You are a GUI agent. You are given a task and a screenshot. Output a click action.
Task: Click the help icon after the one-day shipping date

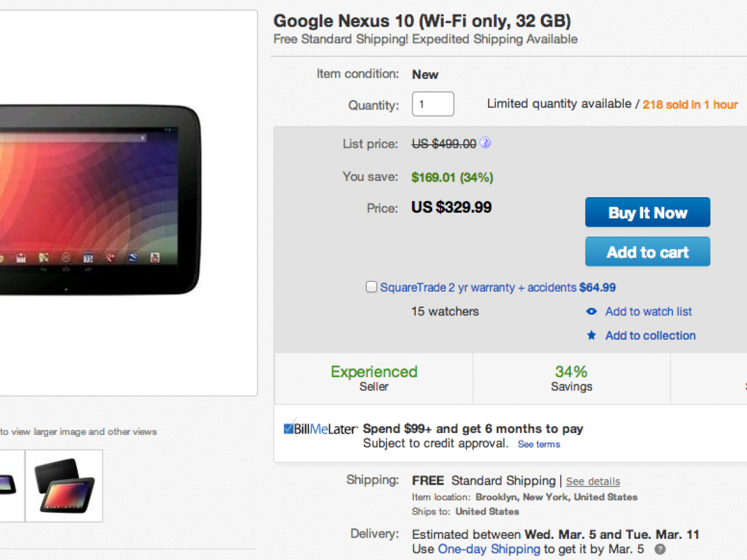(x=660, y=549)
